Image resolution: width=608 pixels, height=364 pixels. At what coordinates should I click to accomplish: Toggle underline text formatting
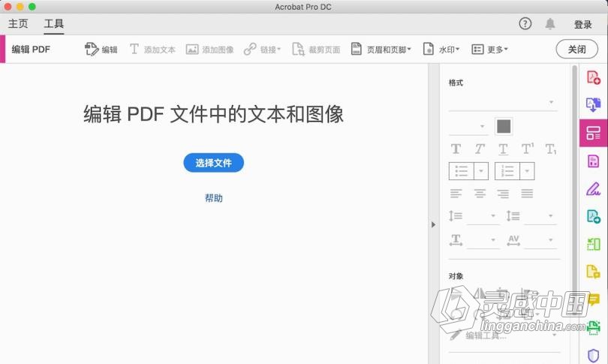coord(503,149)
